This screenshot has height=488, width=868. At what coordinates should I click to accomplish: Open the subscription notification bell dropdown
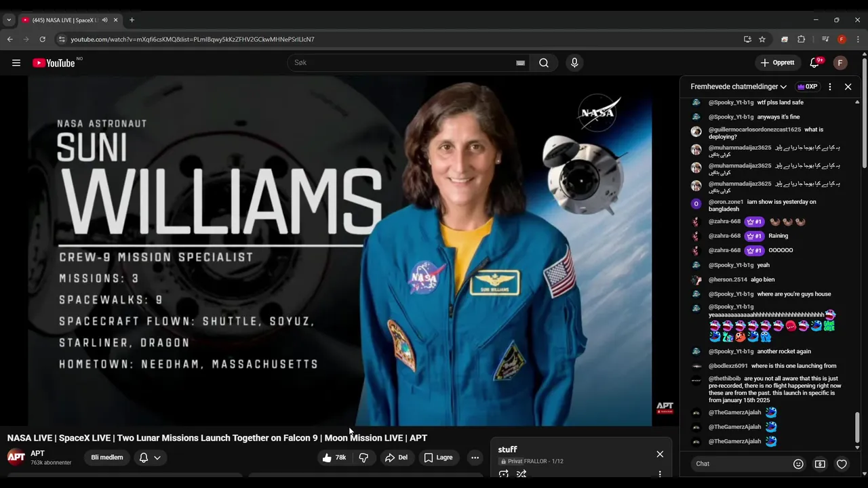click(x=150, y=457)
